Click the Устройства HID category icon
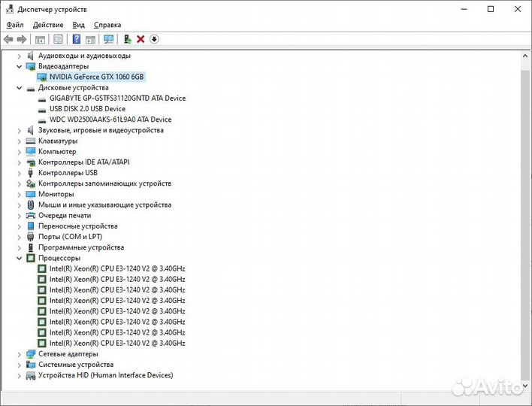This screenshot has width=532, height=406. point(31,375)
